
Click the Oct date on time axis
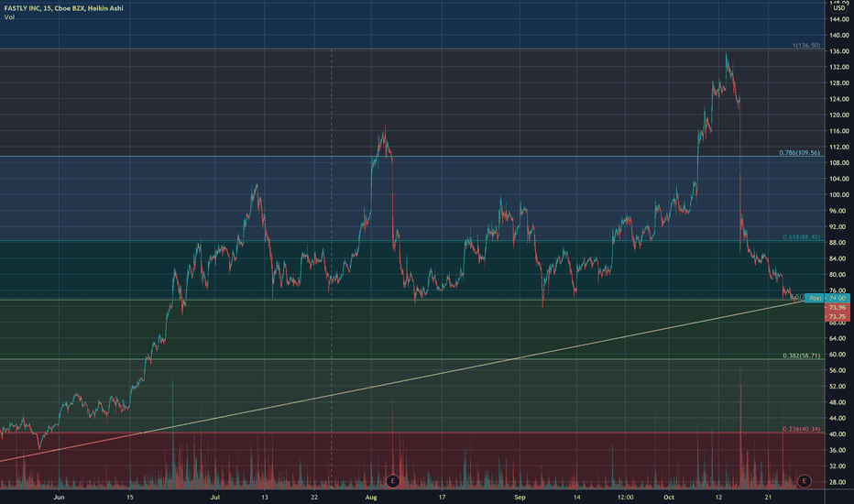click(x=669, y=497)
